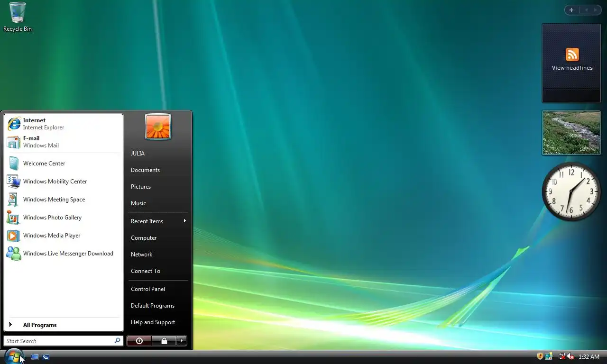The image size is (607, 364).
Task: Click the 1:32 AM taskbar clock
Action: 589,357
